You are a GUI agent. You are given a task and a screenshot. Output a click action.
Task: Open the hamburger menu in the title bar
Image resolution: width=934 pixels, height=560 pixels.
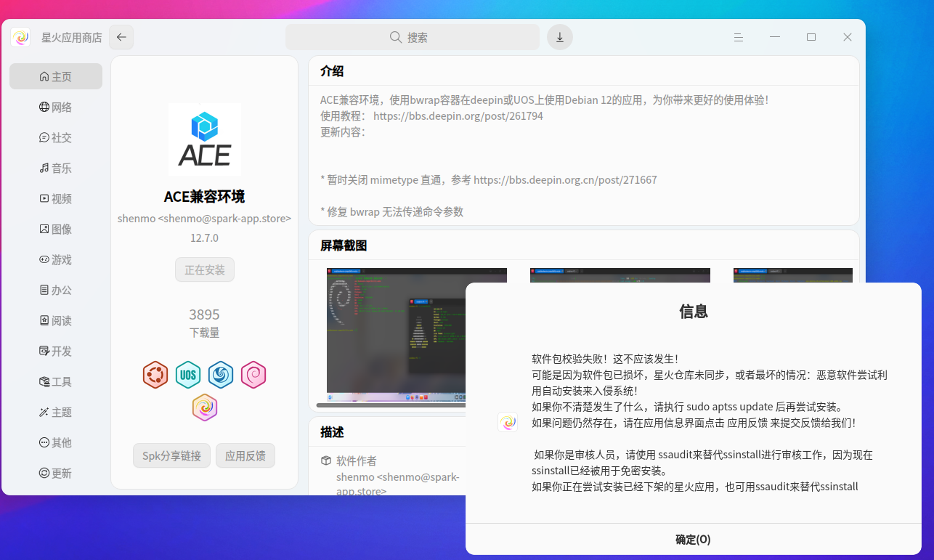click(739, 37)
